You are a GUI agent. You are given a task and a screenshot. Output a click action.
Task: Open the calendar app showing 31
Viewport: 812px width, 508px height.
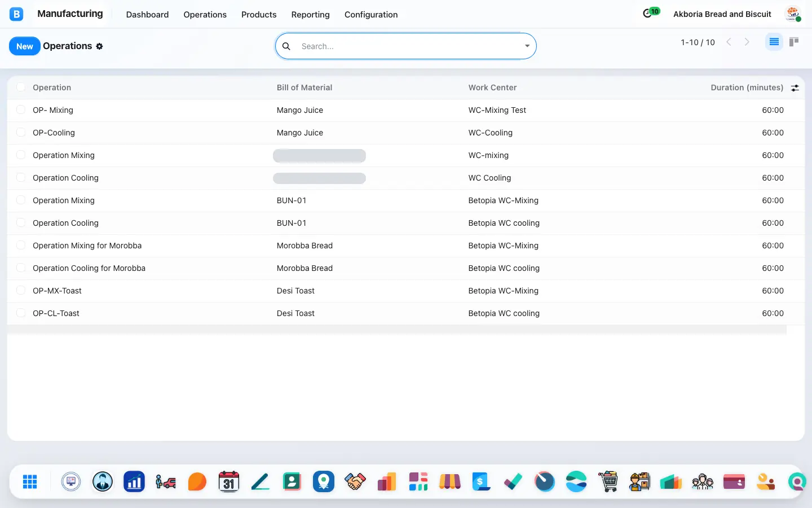point(229,481)
